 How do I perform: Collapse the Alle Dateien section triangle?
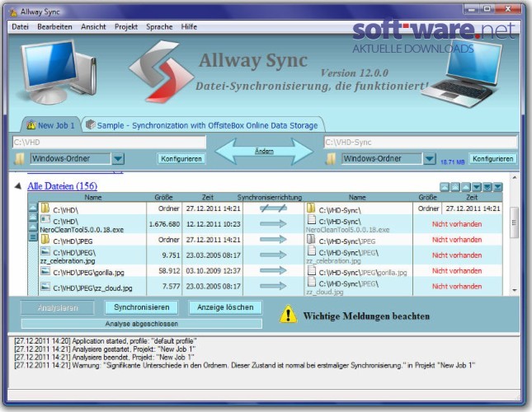(x=18, y=185)
